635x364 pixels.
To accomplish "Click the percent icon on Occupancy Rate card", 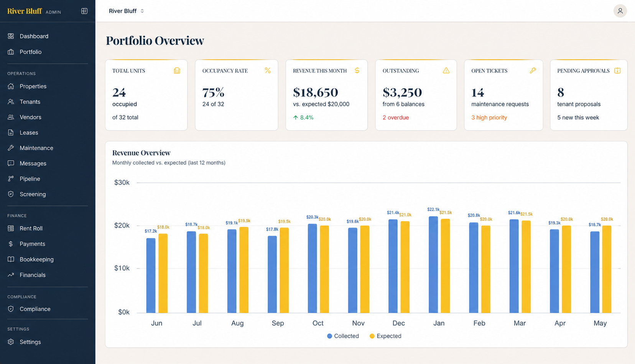I will 268,71.
